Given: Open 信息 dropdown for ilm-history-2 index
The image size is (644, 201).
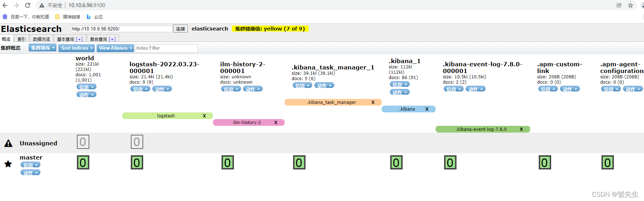Looking at the screenshot, I should coord(231,89).
